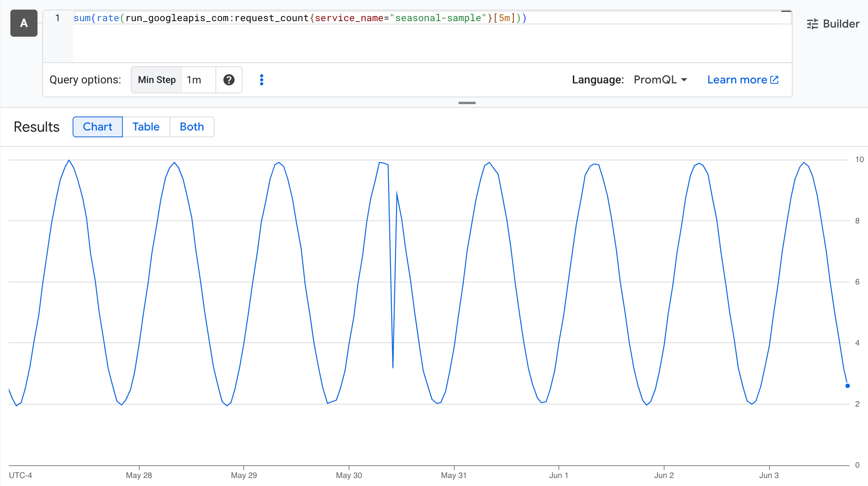
Task: Click line number 1 in editor gutter
Action: (x=58, y=18)
